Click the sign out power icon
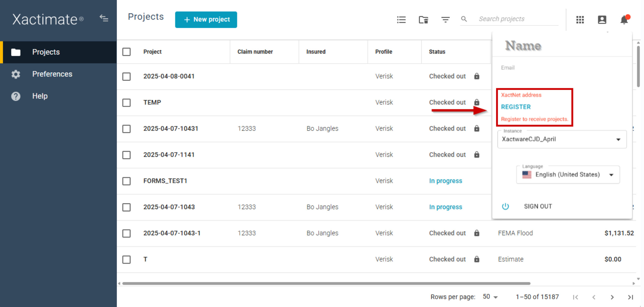 505,206
